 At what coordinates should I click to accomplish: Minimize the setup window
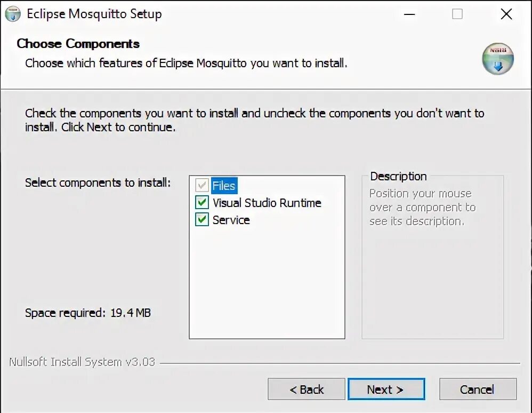[x=409, y=14]
